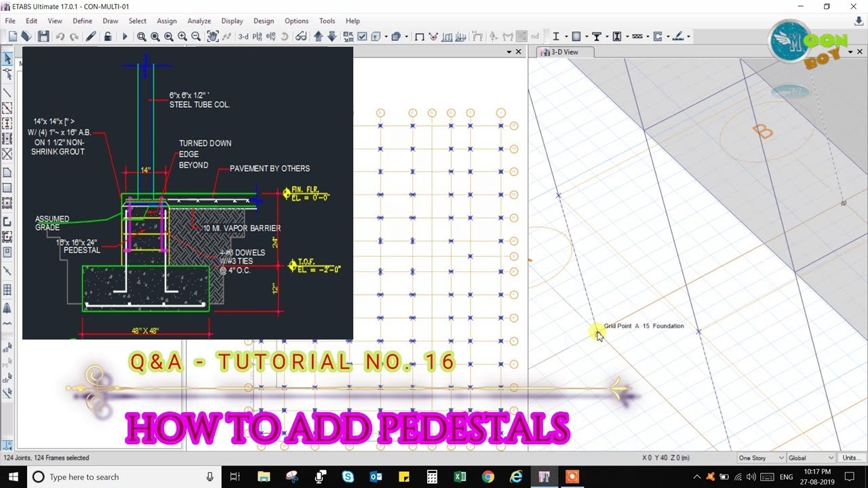
Task: Click the Undo arrow icon
Action: click(60, 37)
